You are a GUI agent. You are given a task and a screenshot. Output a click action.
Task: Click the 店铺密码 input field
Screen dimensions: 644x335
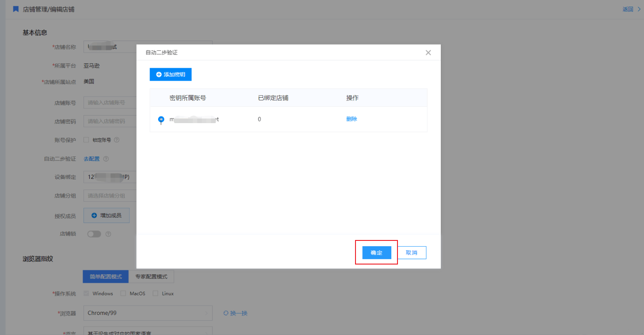pyautogui.click(x=110, y=121)
